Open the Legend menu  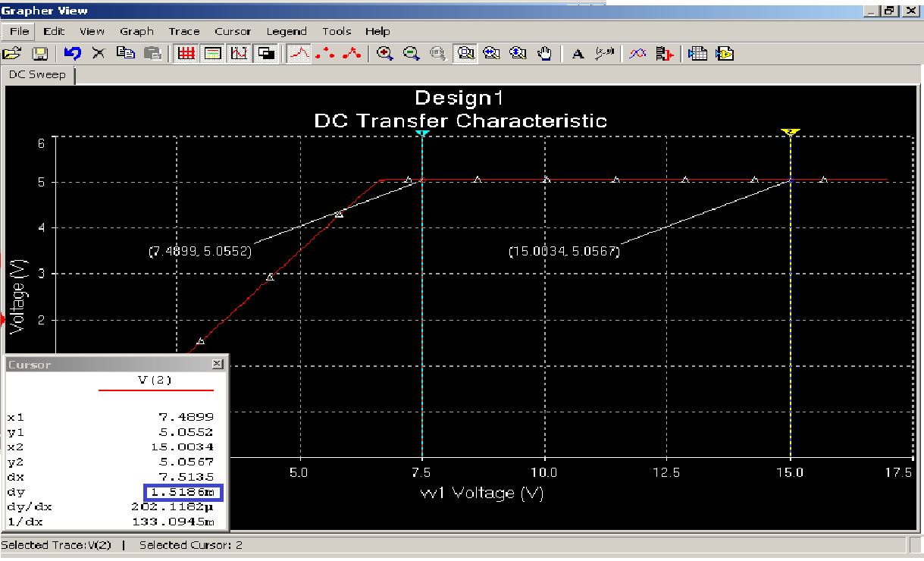click(x=287, y=31)
